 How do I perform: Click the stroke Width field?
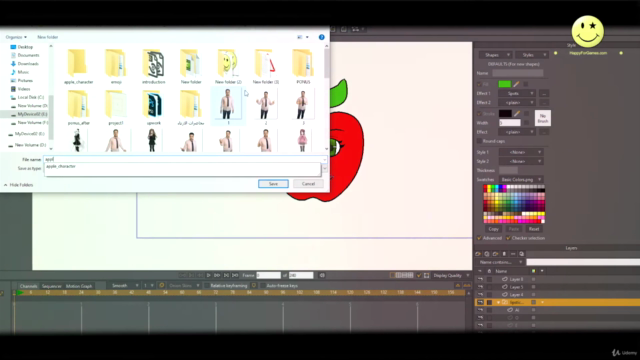tap(509, 123)
